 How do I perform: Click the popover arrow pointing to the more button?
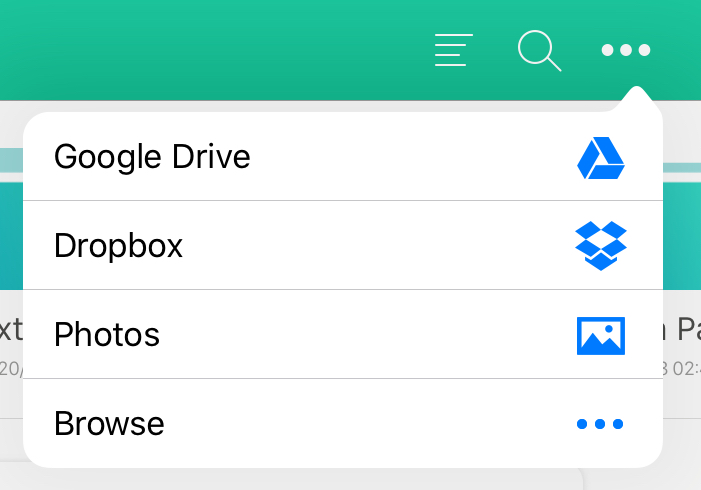tap(637, 98)
